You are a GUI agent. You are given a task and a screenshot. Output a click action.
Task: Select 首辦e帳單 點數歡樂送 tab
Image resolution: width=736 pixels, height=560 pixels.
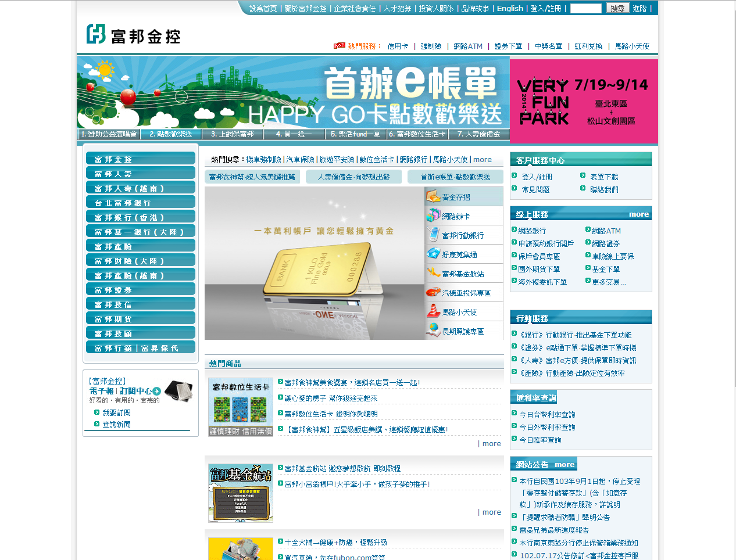pos(455,177)
